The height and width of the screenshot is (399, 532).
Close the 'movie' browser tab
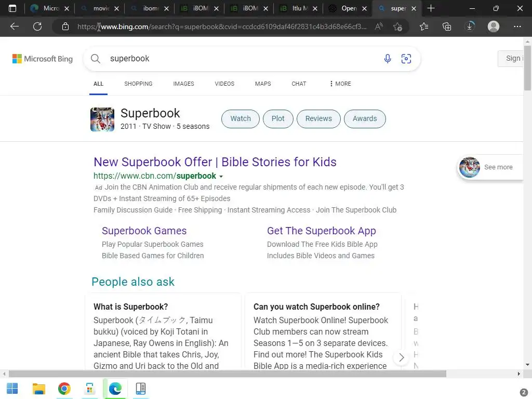[116, 8]
